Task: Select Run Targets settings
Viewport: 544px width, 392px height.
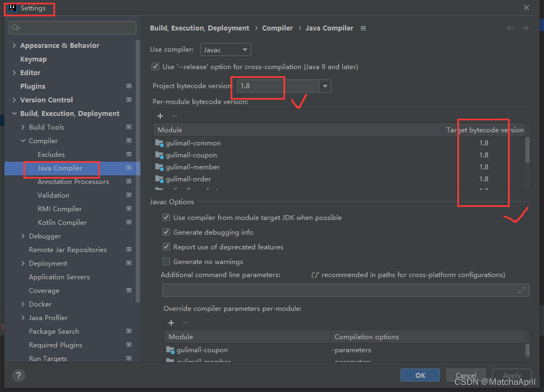Action: point(48,358)
